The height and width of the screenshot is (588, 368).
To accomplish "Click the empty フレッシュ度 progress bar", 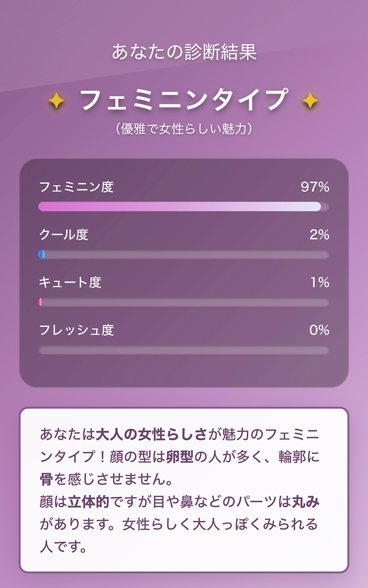I will click(184, 350).
